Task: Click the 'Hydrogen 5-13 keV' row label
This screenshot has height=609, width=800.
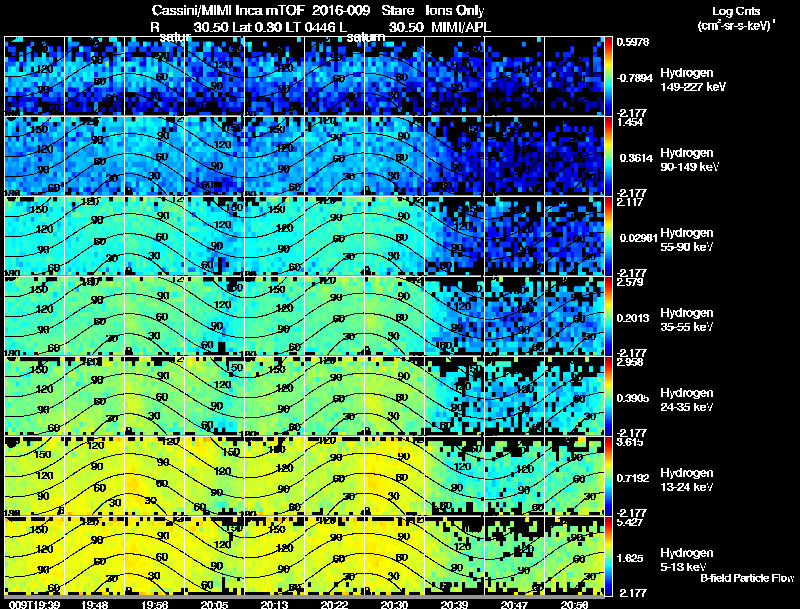Action: tap(686, 560)
